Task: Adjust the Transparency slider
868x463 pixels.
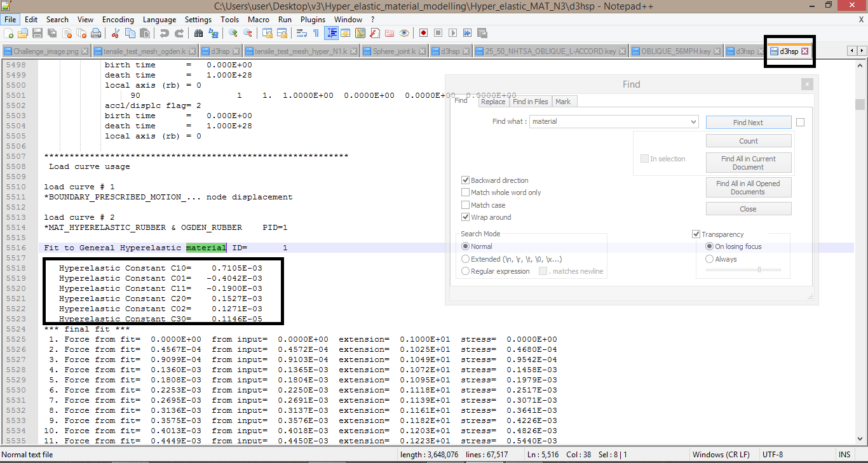Action: [759, 270]
